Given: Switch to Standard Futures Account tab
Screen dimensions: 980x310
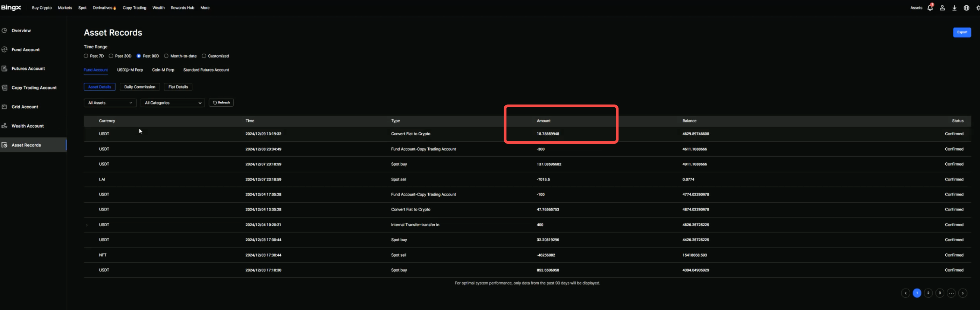Looking at the screenshot, I should point(206,70).
